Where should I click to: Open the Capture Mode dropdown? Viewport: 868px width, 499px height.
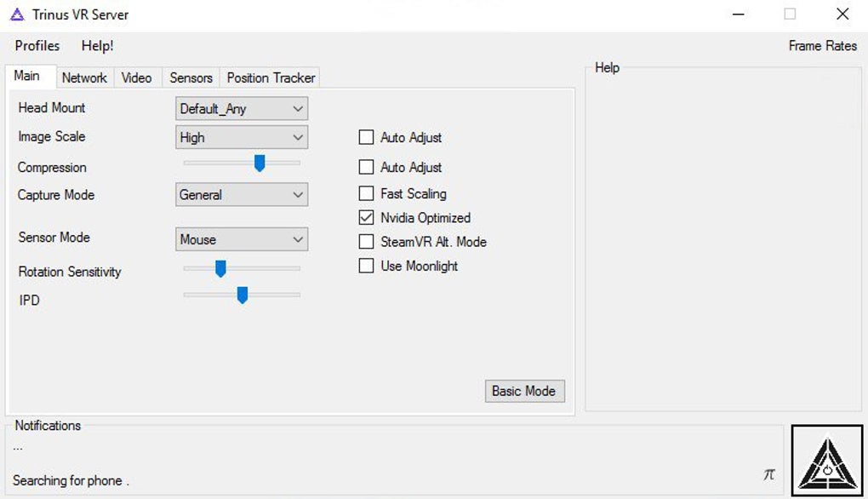click(x=242, y=195)
